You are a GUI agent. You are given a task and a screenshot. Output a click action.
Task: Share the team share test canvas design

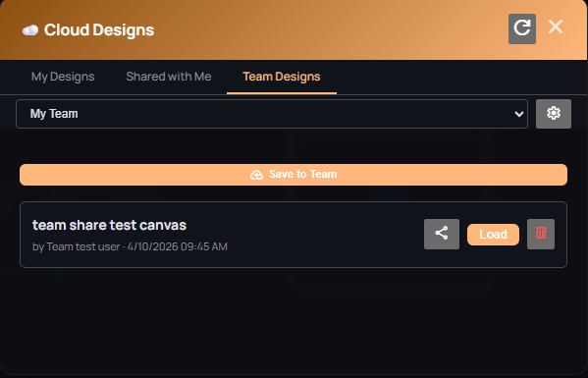tap(442, 234)
